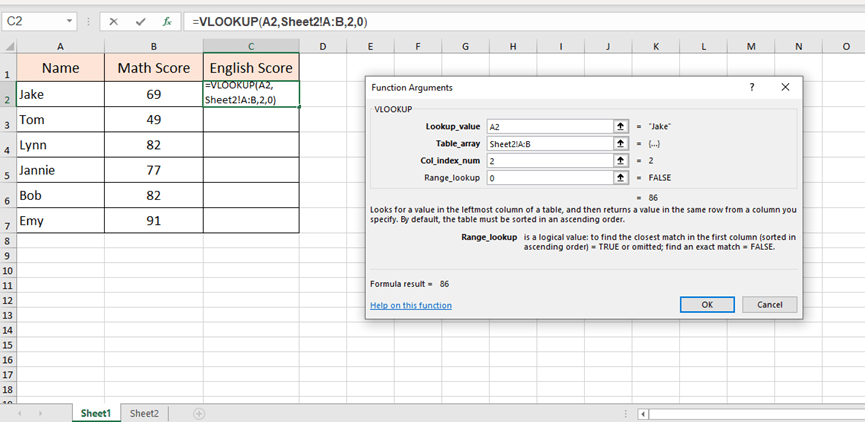Screen dimensions: 865x422
Task: Select column D header
Action: (x=323, y=47)
